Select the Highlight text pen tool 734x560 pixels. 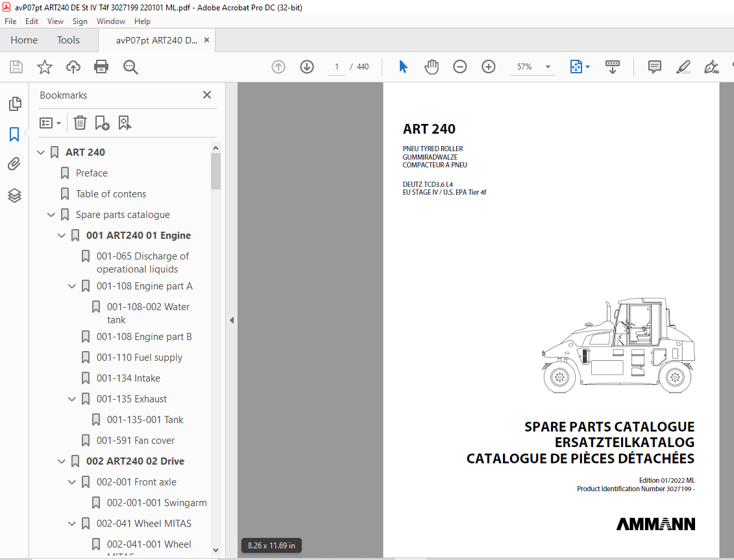click(683, 67)
